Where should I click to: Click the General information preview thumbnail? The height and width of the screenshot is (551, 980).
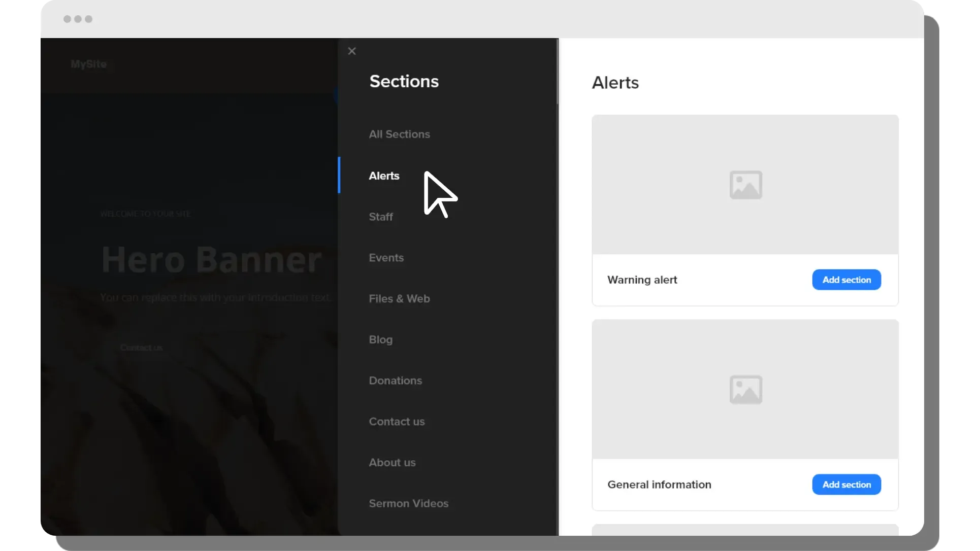tap(660, 355)
